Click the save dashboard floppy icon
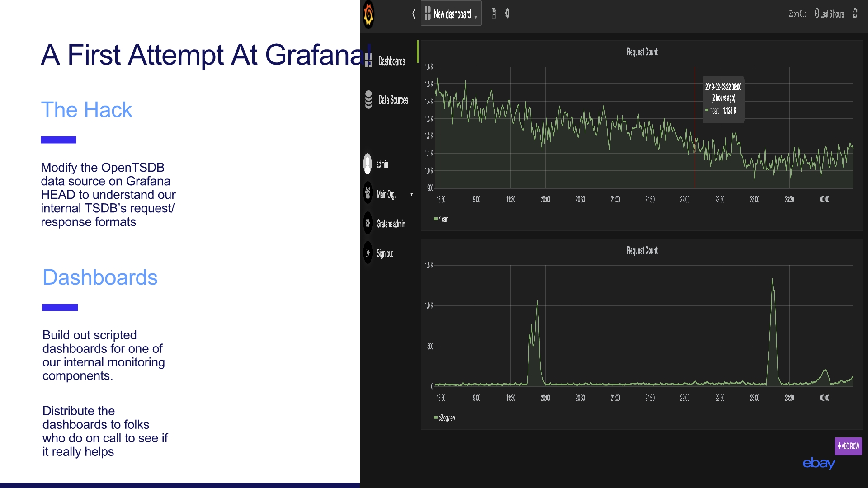The image size is (868, 488). pos(494,14)
